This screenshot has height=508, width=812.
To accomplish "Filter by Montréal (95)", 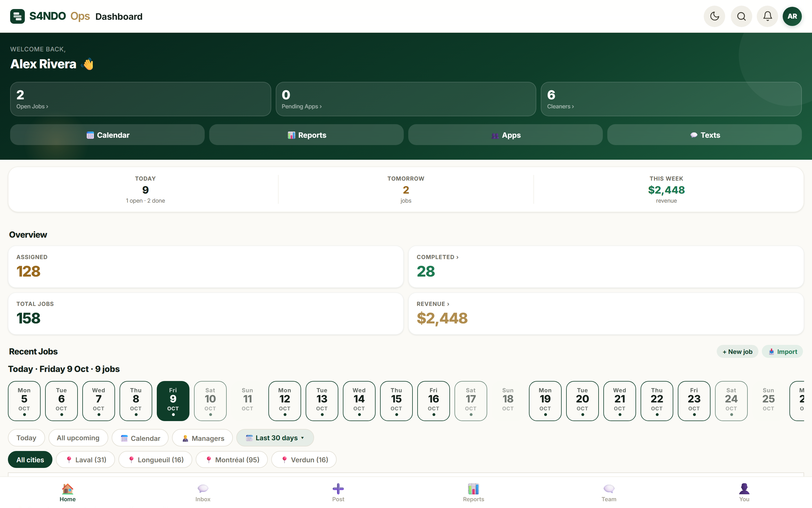I will [232, 460].
